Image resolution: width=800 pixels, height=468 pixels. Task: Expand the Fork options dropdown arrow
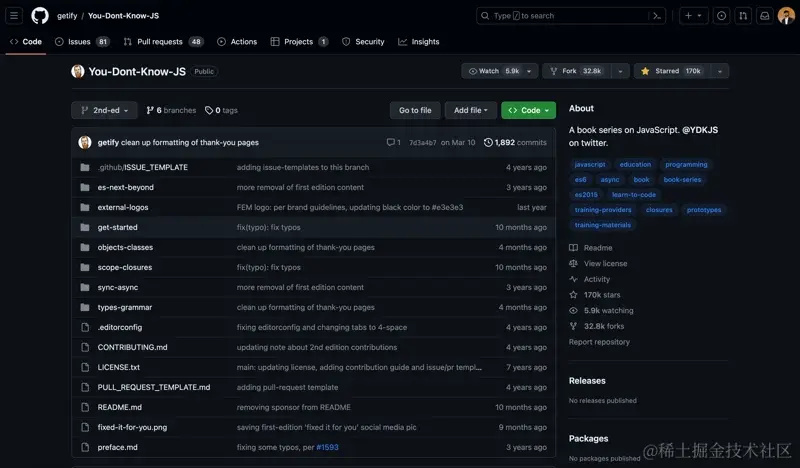tap(620, 71)
